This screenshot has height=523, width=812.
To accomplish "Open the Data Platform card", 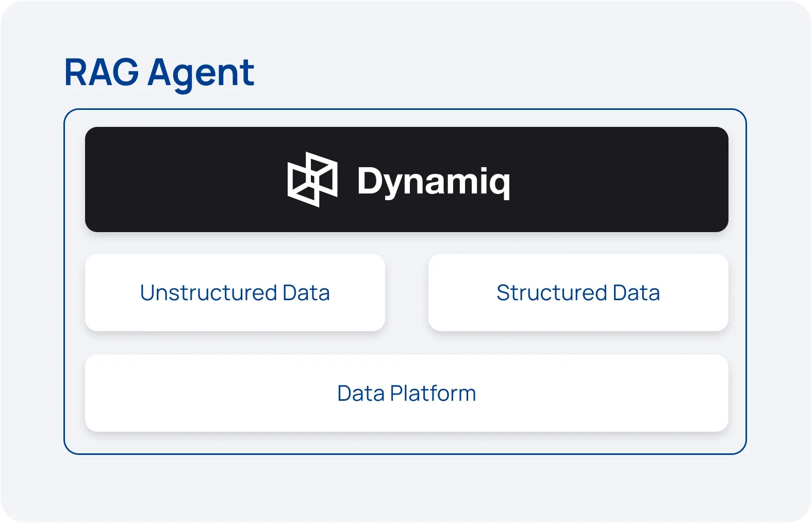I will (407, 393).
